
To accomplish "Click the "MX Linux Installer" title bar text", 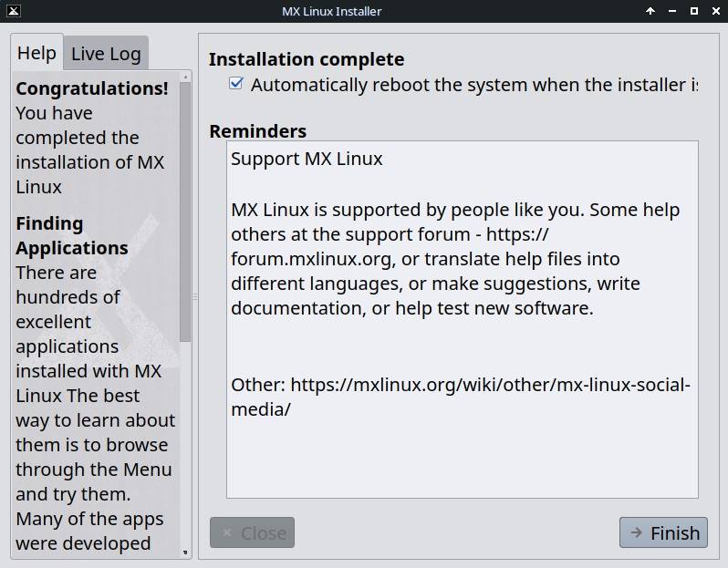I will click(x=332, y=11).
